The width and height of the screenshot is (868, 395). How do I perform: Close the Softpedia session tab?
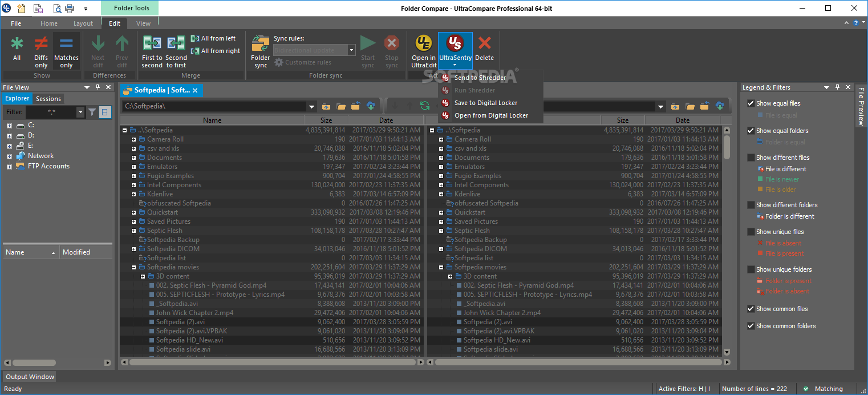click(195, 90)
